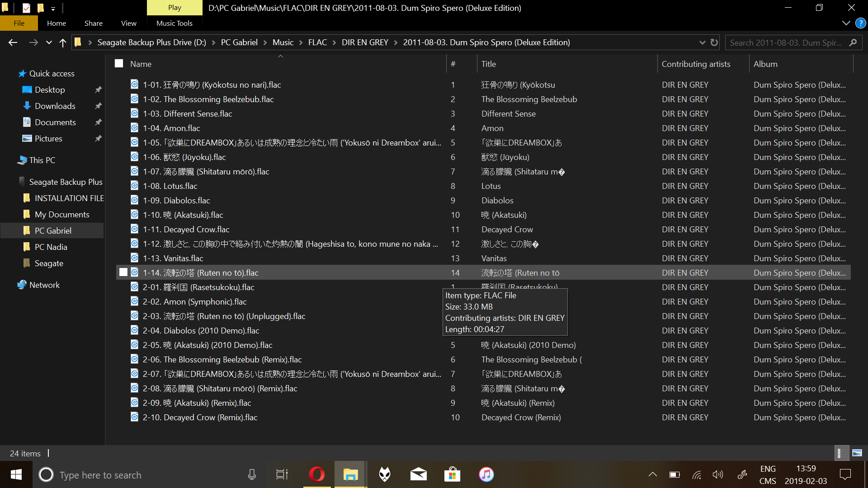Open Microsoft Store from taskbar
The width and height of the screenshot is (868, 488).
(452, 474)
